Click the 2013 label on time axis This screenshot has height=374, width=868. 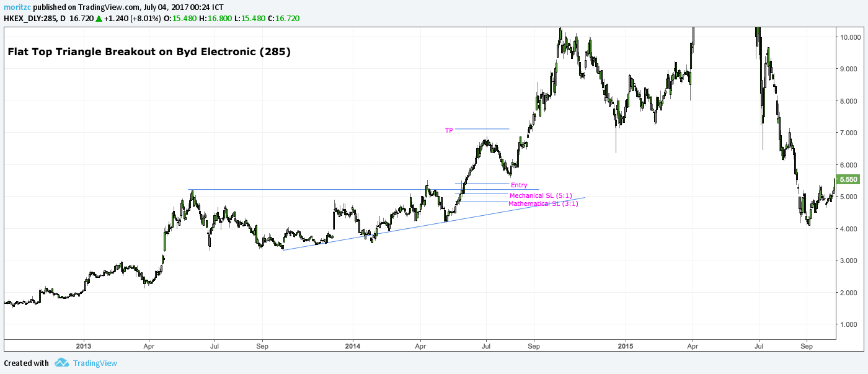[84, 345]
